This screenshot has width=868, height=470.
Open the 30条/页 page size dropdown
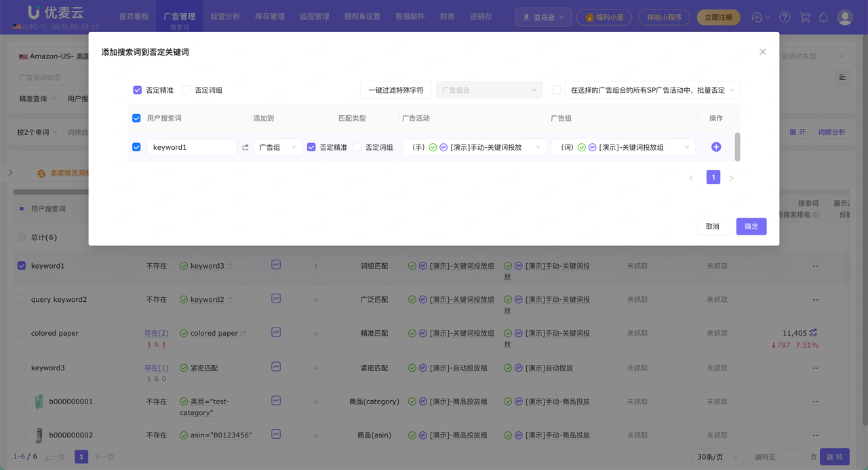pyautogui.click(x=717, y=457)
